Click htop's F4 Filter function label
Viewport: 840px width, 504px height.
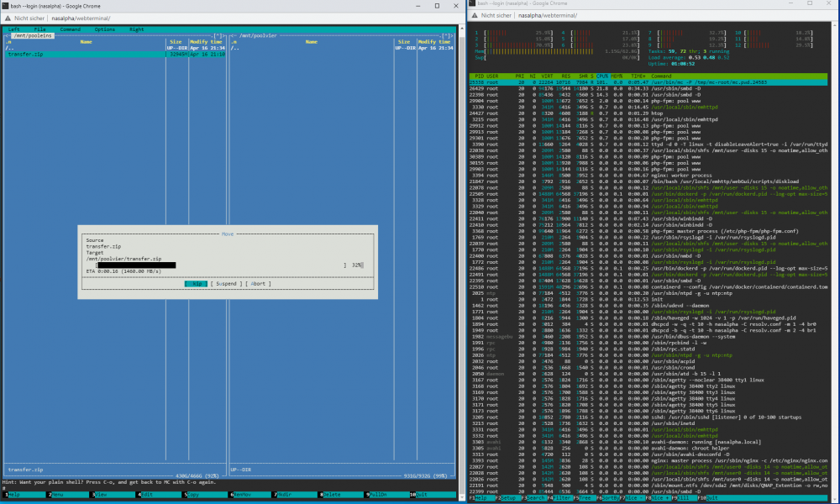coord(559,498)
